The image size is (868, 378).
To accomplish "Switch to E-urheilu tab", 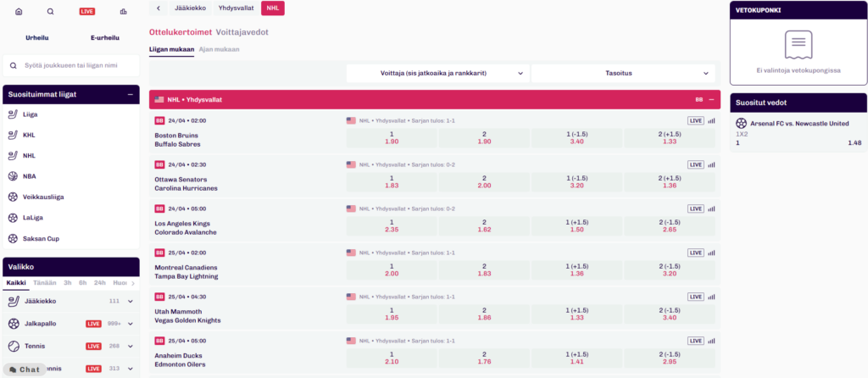I will pos(105,38).
